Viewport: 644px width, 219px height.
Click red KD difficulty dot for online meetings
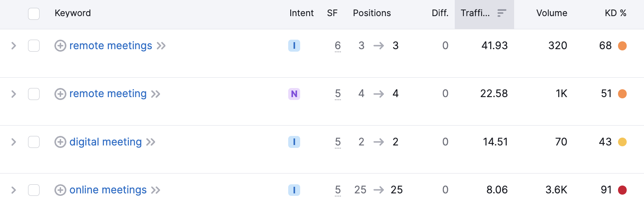622,190
